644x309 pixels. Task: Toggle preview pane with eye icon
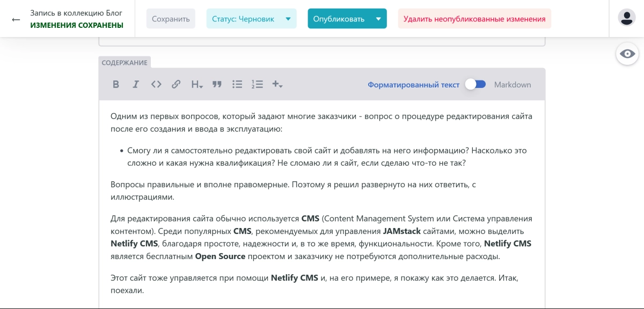click(x=627, y=54)
